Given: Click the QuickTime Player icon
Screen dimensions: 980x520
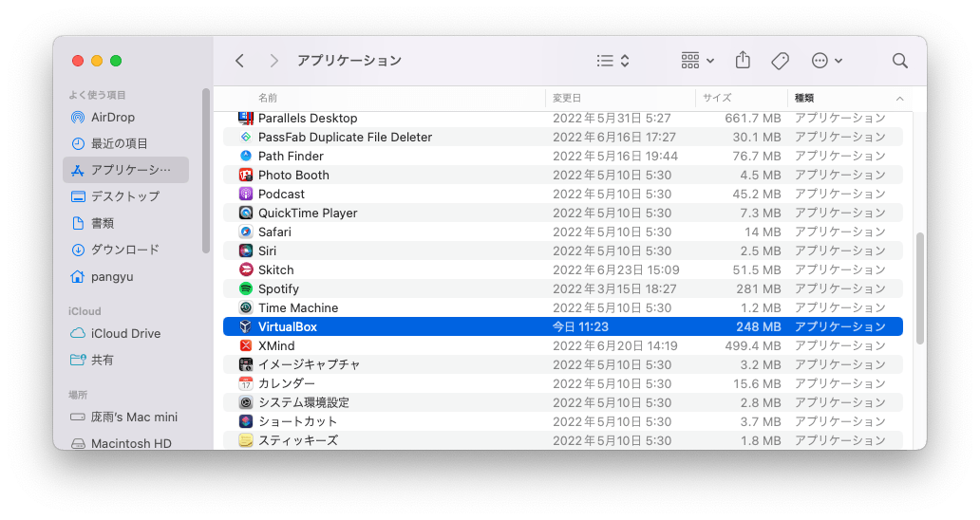Looking at the screenshot, I should click(x=246, y=213).
